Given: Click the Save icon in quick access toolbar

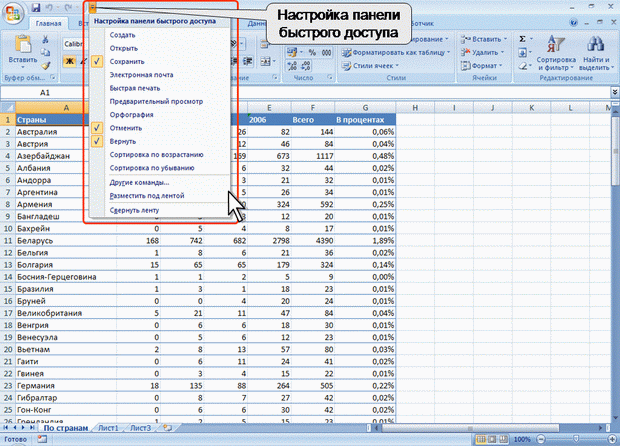Looking at the screenshot, I should (36, 7).
